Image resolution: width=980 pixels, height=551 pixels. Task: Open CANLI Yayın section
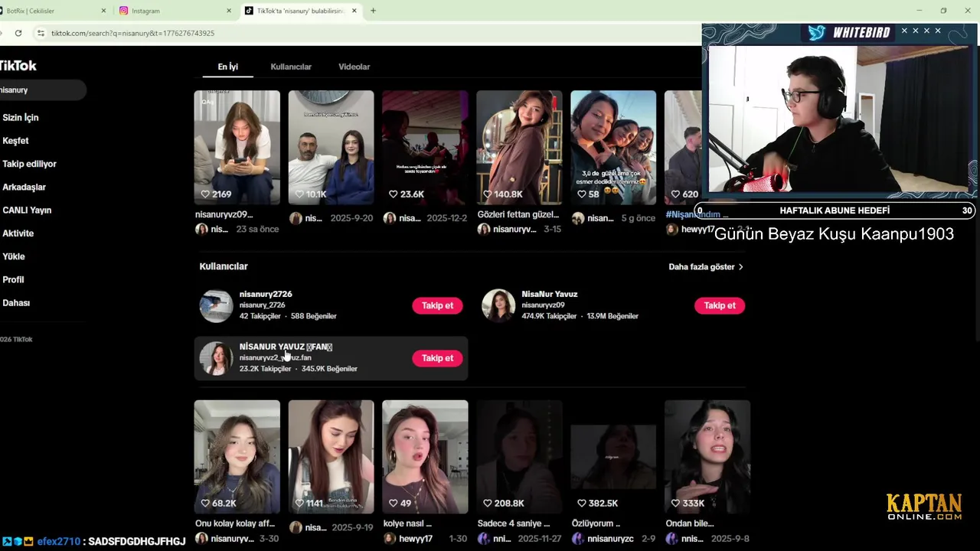pos(27,210)
